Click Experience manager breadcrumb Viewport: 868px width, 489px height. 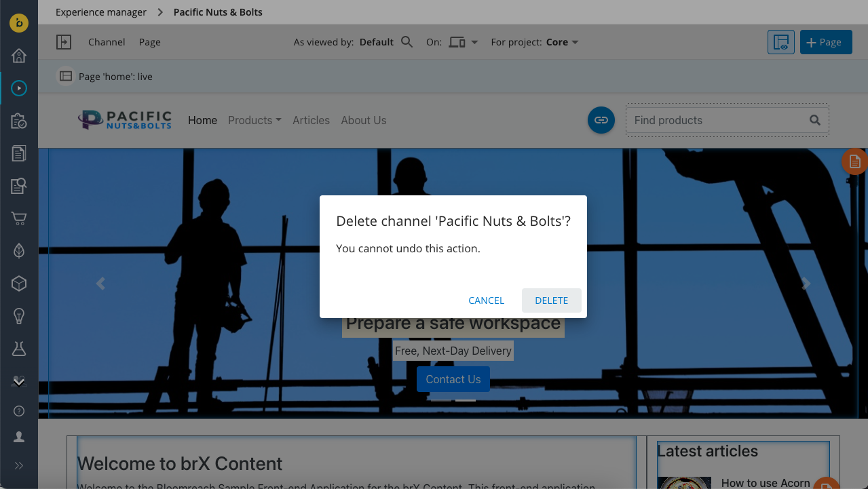tap(101, 12)
